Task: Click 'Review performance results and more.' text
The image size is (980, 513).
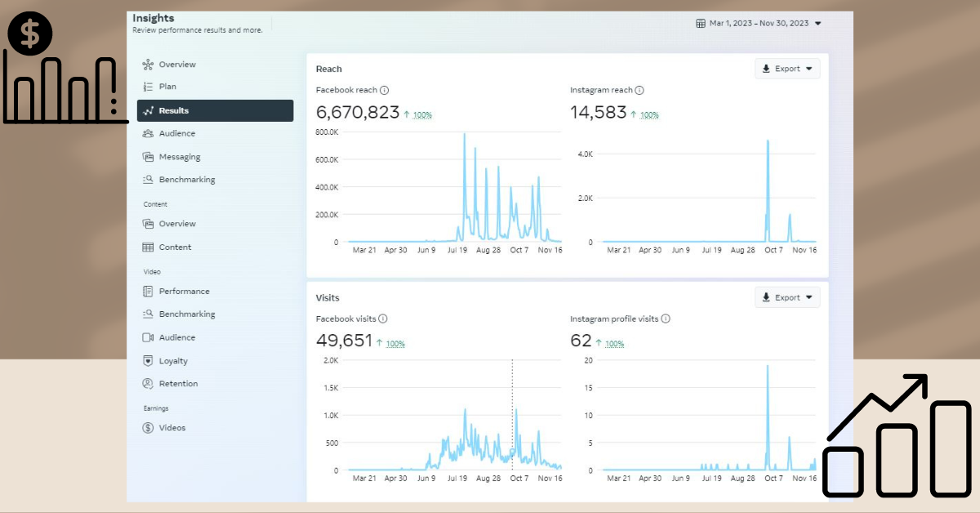Action: (198, 31)
